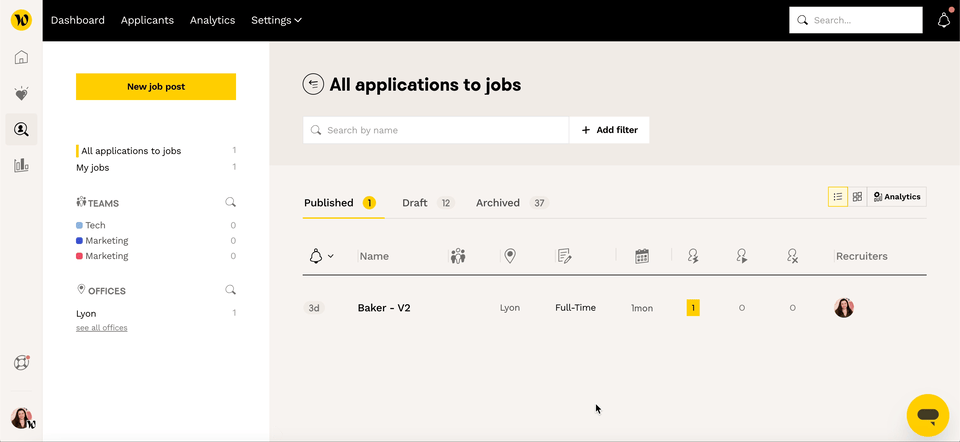Open the heart handshake sidebar icon
Viewport: 960px width, 442px height.
pyautogui.click(x=21, y=93)
